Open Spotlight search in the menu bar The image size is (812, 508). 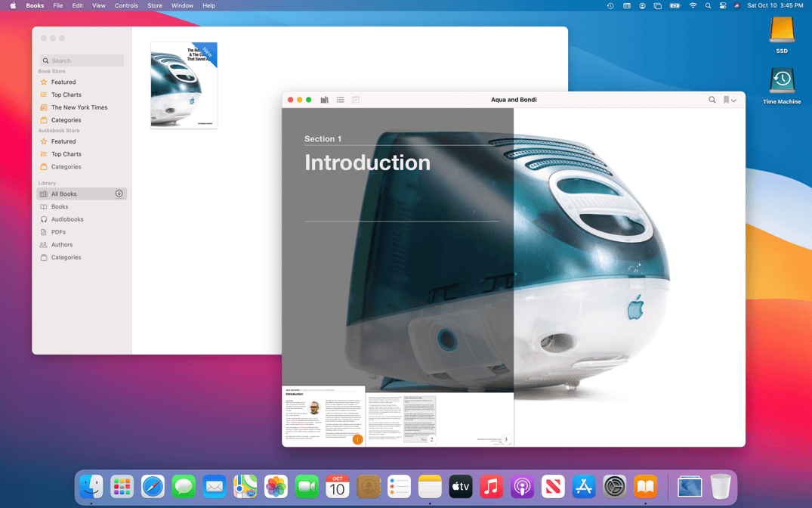tap(708, 6)
